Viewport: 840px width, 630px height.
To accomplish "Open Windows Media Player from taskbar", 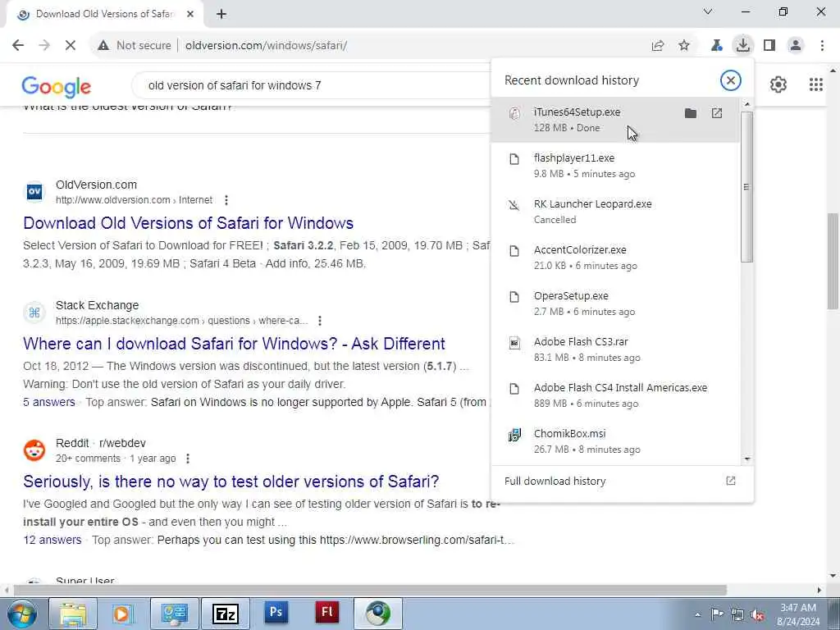I will [x=122, y=614].
